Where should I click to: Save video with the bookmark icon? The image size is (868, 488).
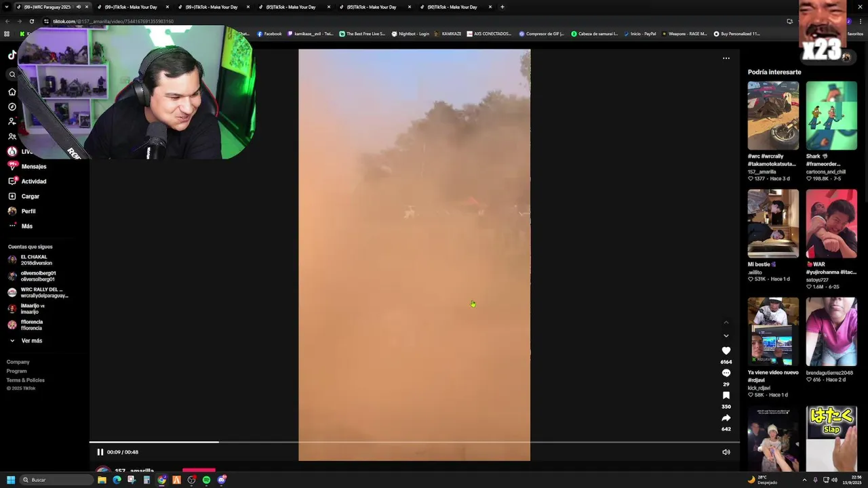(x=726, y=395)
